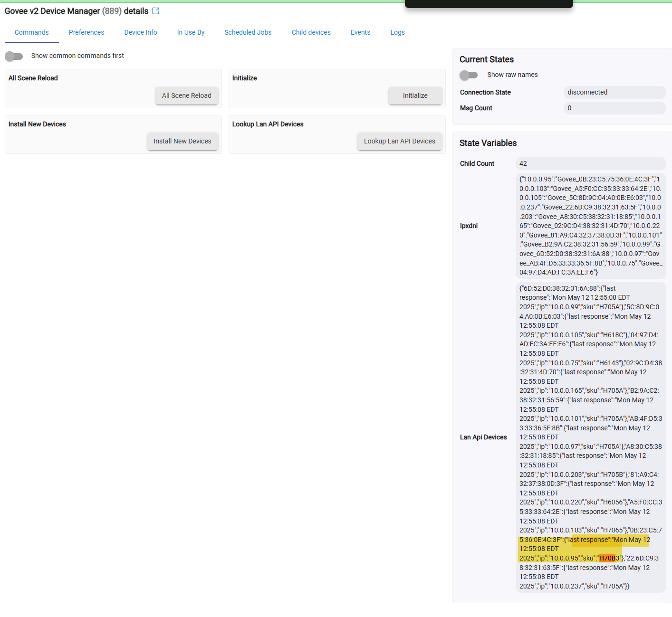The image size is (672, 617).
Task: Open the Device Info tab
Action: point(141,32)
